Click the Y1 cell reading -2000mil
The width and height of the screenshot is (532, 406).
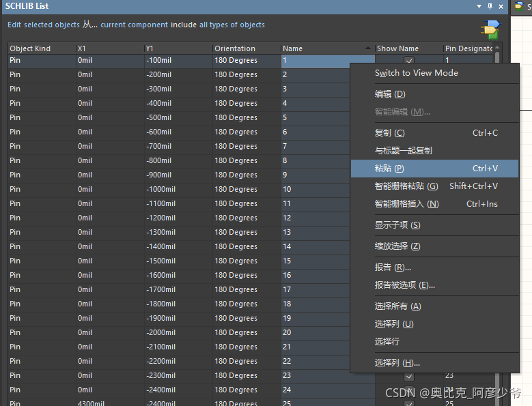pyautogui.click(x=179, y=332)
